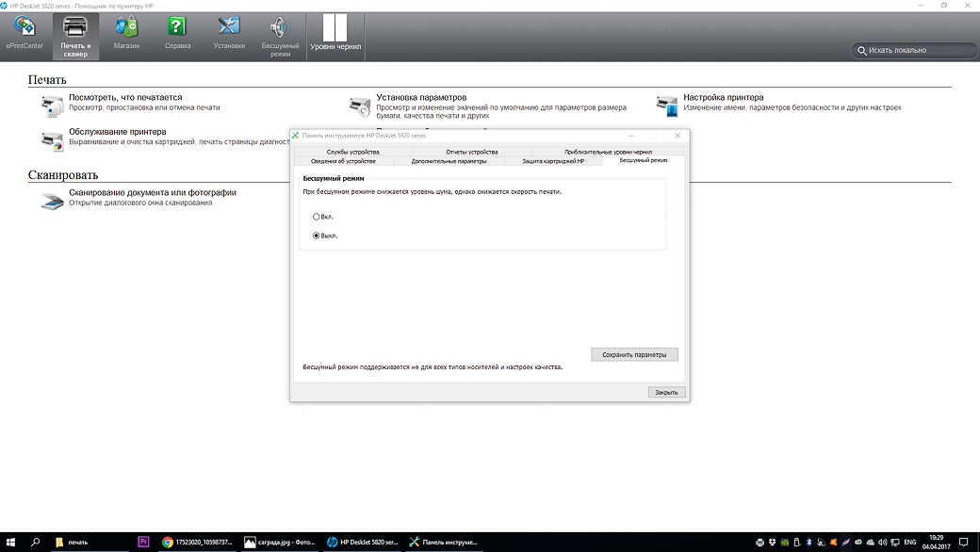Switch to the Защита картриджей HP tab
Image resolution: width=980 pixels, height=552 pixels.
click(553, 161)
